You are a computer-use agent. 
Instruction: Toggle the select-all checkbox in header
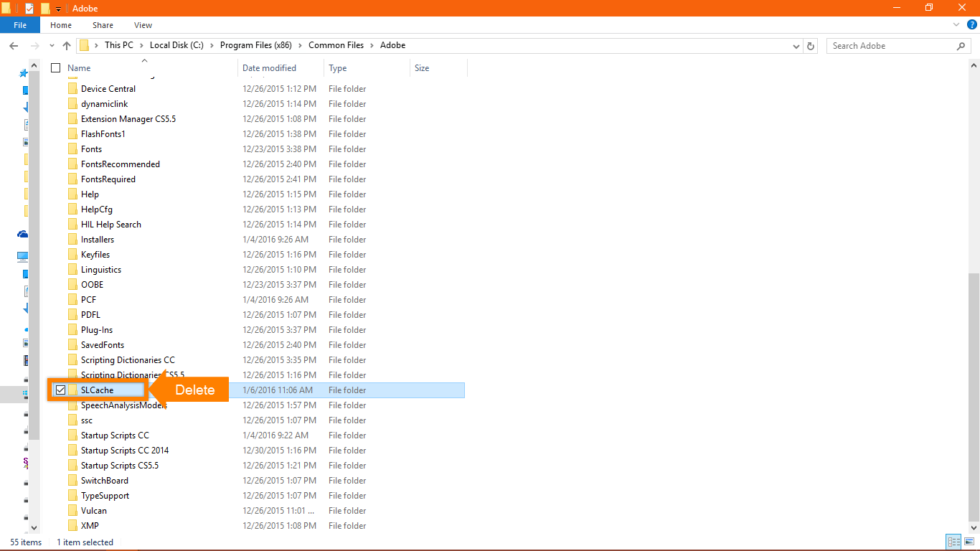[56, 68]
